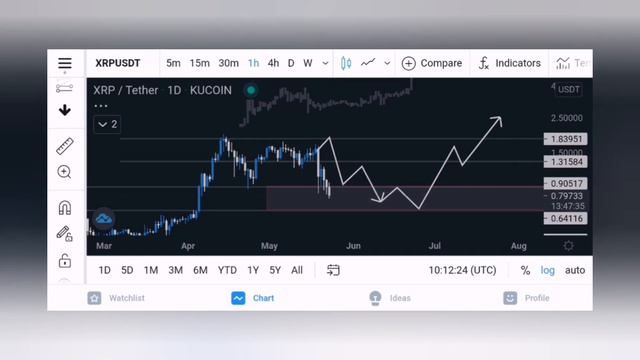Screen dimensions: 640x360
Task: Open the Indicators panel
Action: pos(509,63)
